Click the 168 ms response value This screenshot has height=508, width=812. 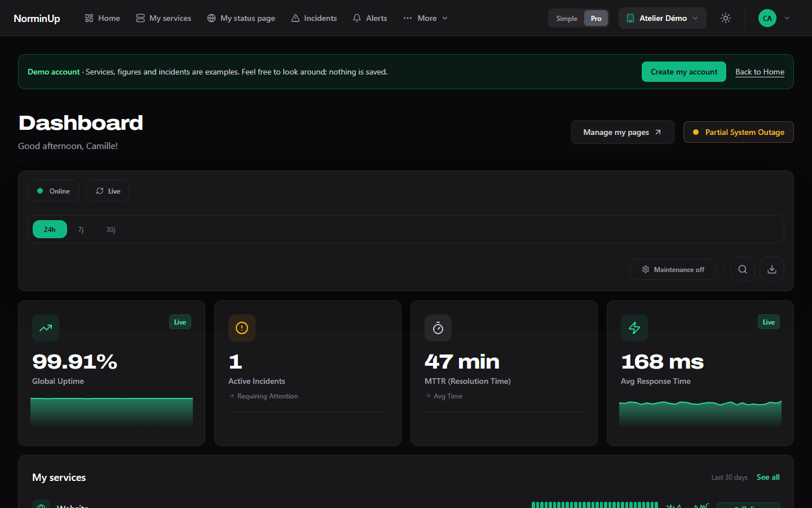pos(662,361)
